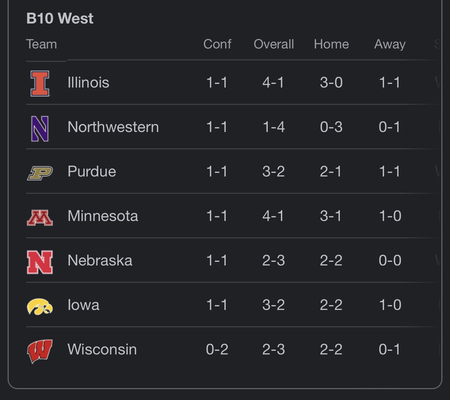Viewport: 450px width, 400px height.
Task: Click the Iowa Hawkeye logo
Action: click(40, 306)
